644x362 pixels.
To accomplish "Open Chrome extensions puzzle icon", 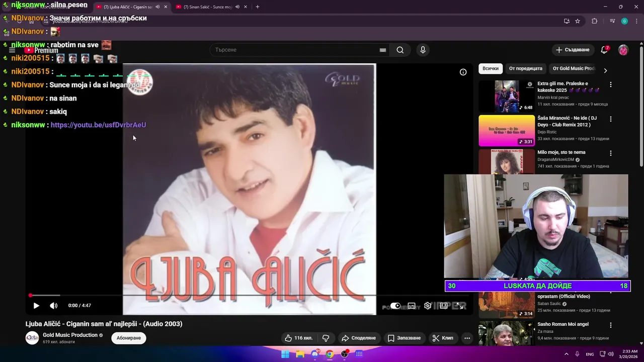I will click(x=595, y=21).
